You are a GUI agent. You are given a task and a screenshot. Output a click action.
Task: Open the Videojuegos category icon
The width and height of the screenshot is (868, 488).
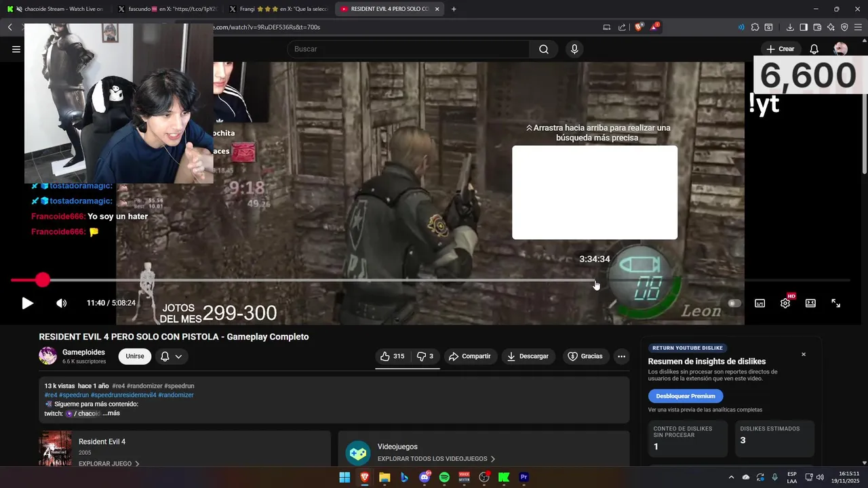(358, 453)
